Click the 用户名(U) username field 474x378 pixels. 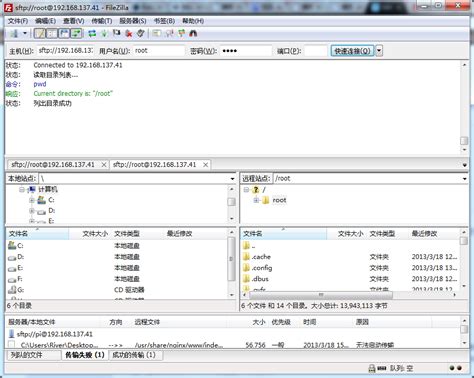pos(159,51)
